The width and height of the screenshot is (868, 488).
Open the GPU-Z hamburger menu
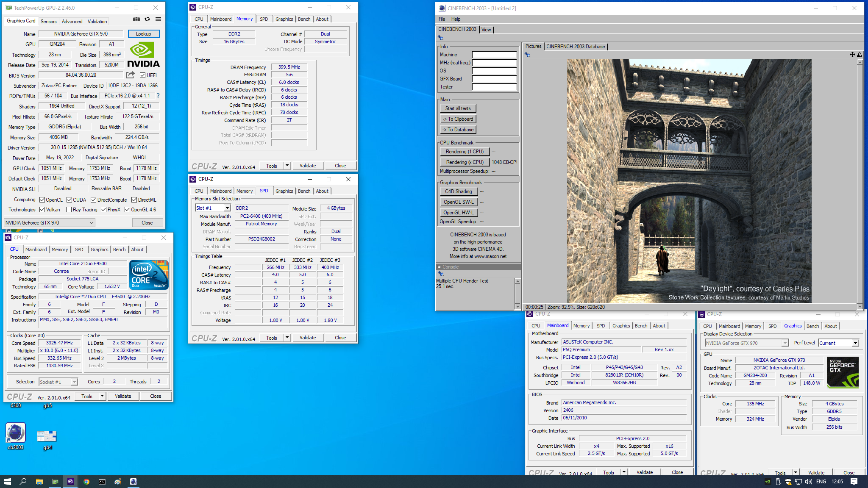click(x=158, y=19)
